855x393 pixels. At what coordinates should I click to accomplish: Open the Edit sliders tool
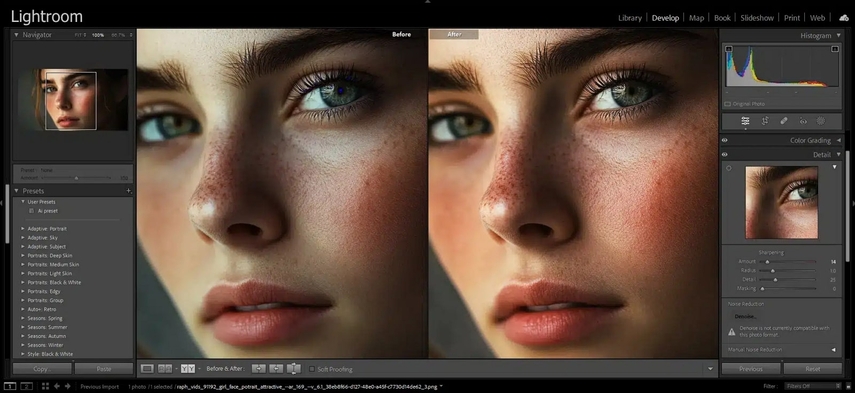click(745, 121)
